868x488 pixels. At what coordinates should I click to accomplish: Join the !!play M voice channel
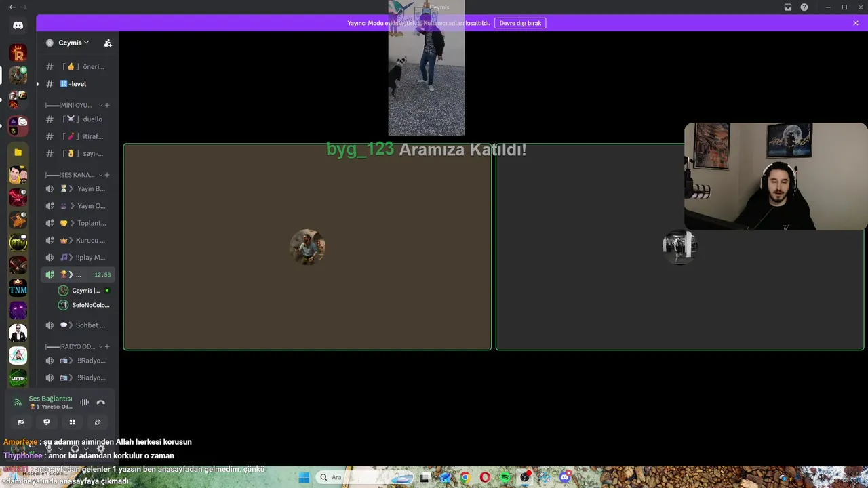tap(77, 257)
